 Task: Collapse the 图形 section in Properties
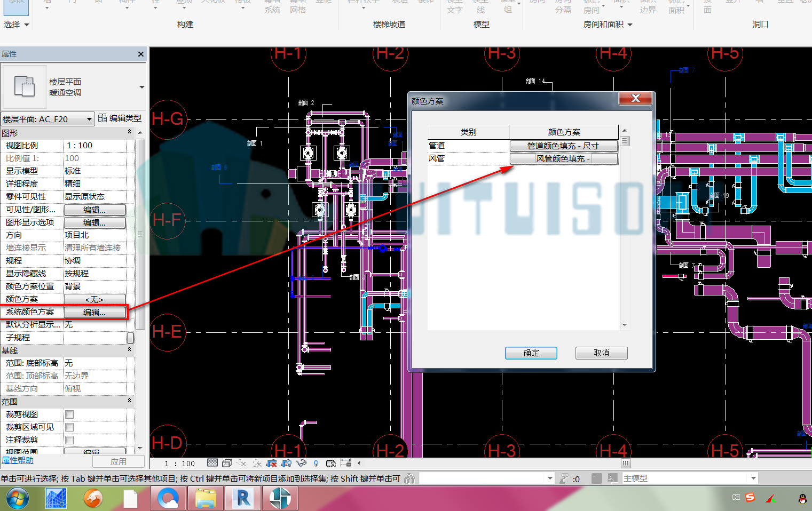click(129, 131)
